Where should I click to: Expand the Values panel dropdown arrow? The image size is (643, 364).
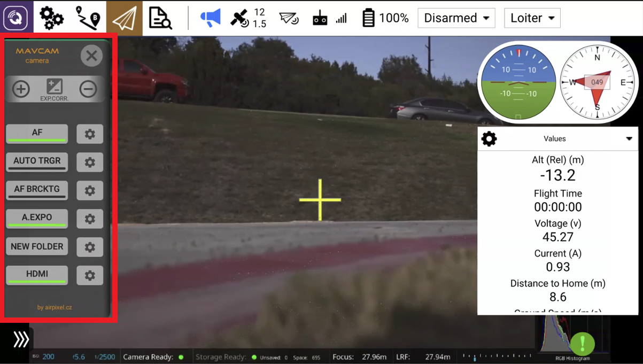pos(629,139)
